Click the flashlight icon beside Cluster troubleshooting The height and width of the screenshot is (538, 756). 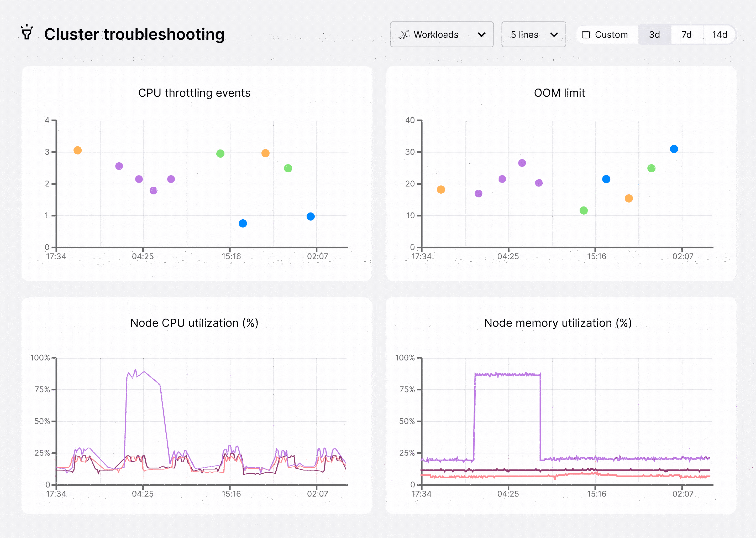coord(27,33)
